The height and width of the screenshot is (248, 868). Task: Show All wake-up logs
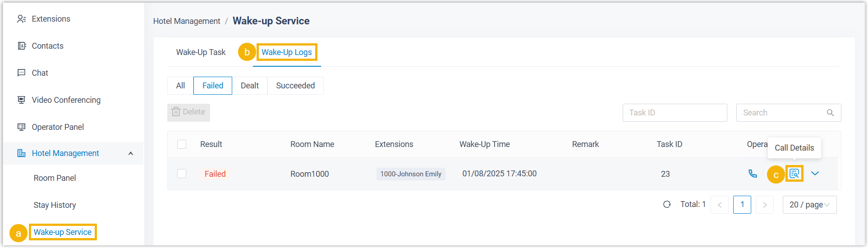(x=180, y=86)
